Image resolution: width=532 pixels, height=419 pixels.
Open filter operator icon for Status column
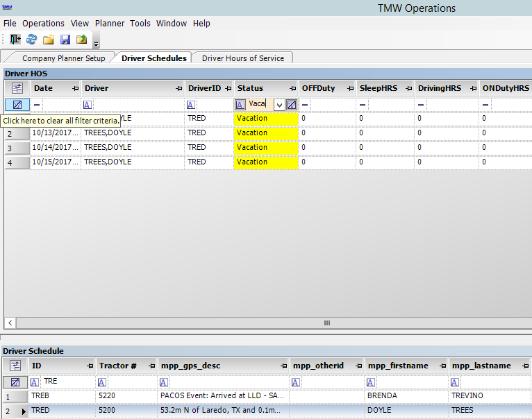[x=240, y=105]
